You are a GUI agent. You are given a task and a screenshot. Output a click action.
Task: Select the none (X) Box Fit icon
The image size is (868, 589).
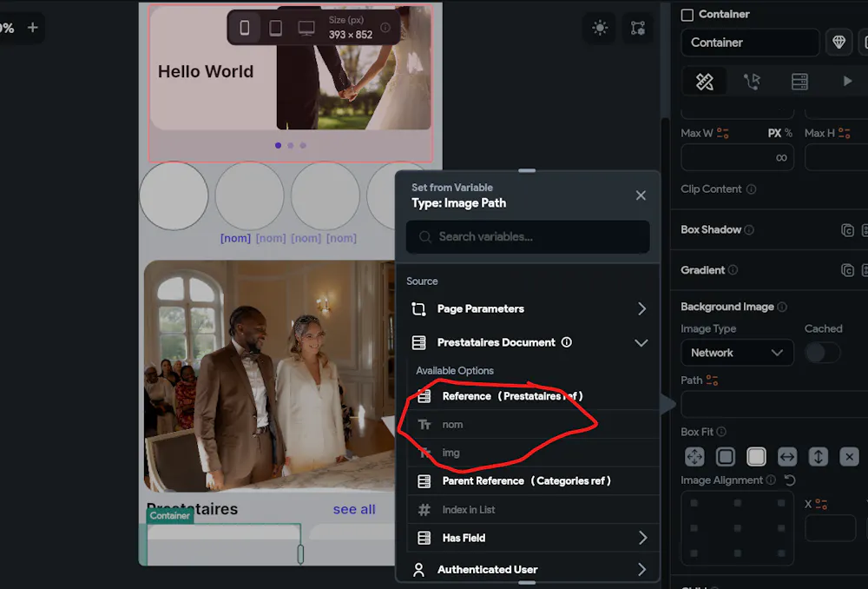pyautogui.click(x=849, y=457)
